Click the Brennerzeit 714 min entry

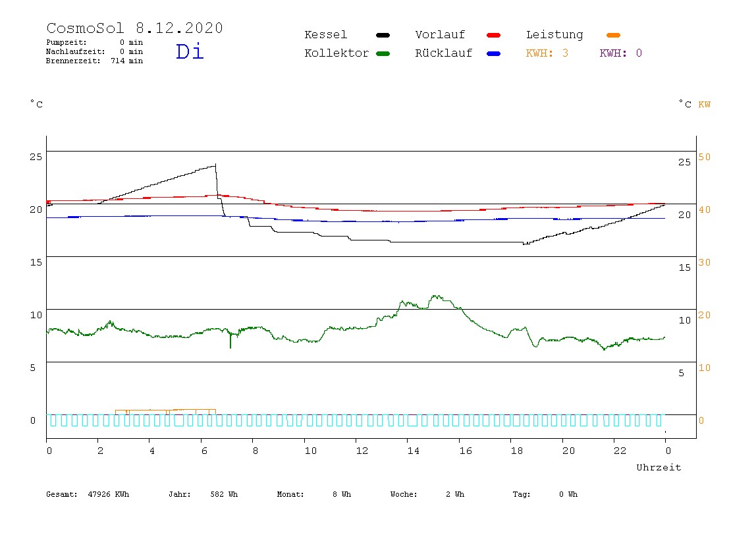95,61
